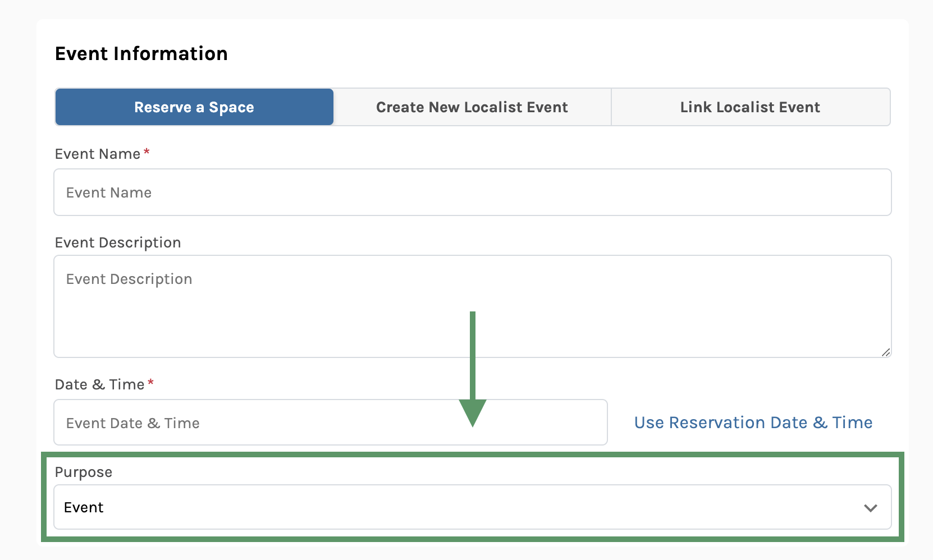
Task: Open the Purpose dropdown
Action: (472, 507)
